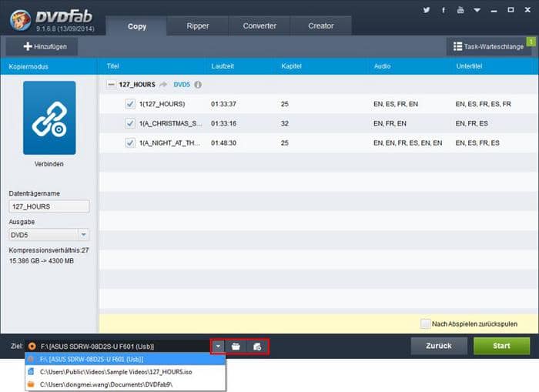Click the Hinzufügen add button
Image resolution: width=539 pixels, height=392 pixels.
coord(42,46)
